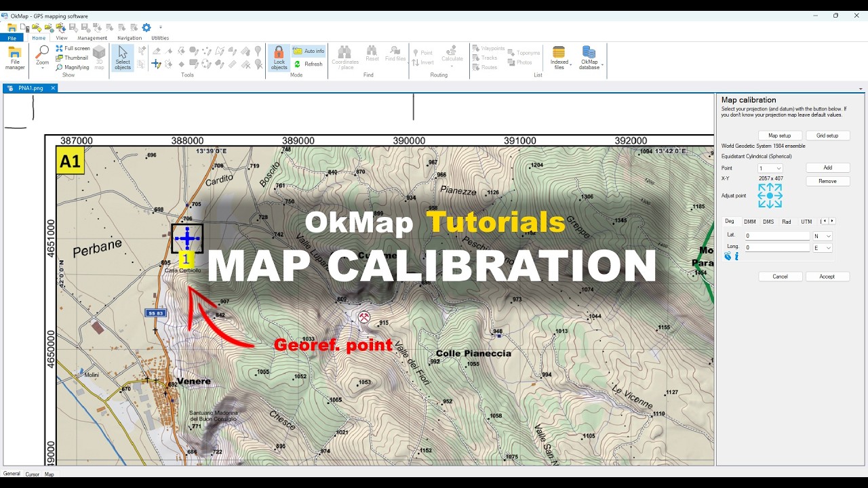This screenshot has width=868, height=488.
Task: Select the UTM coordinate tab
Action: [x=806, y=222]
